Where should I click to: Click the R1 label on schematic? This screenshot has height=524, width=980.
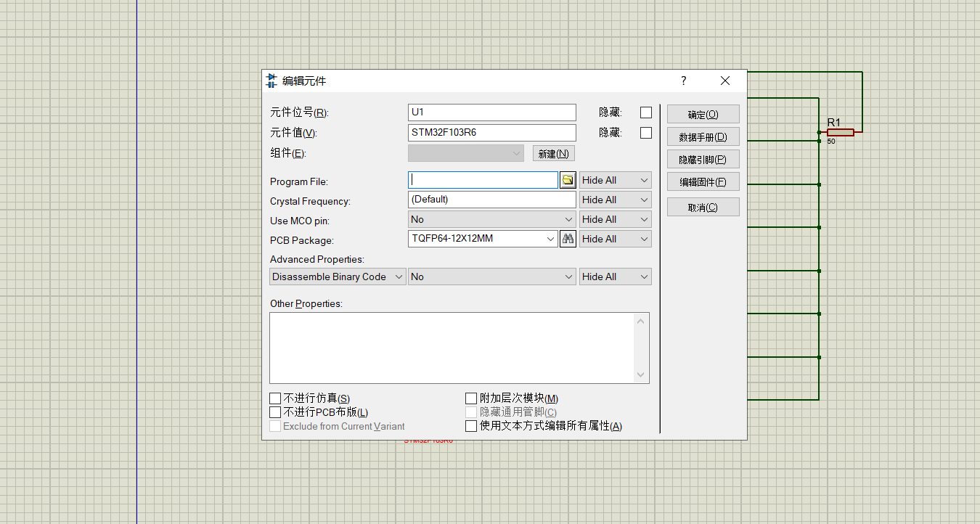pyautogui.click(x=833, y=122)
